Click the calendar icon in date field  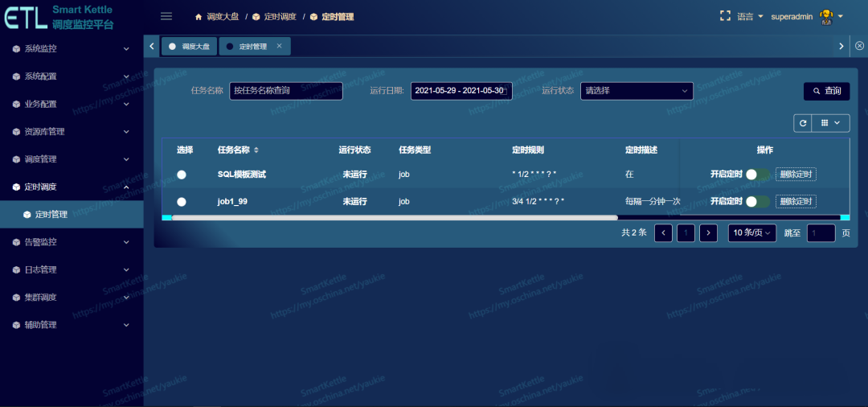(x=503, y=91)
